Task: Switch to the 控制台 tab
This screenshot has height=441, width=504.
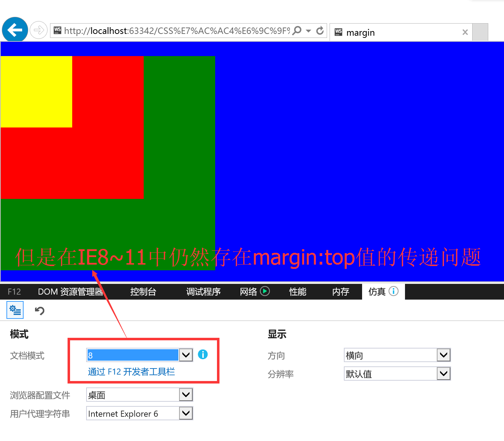Action: click(143, 292)
